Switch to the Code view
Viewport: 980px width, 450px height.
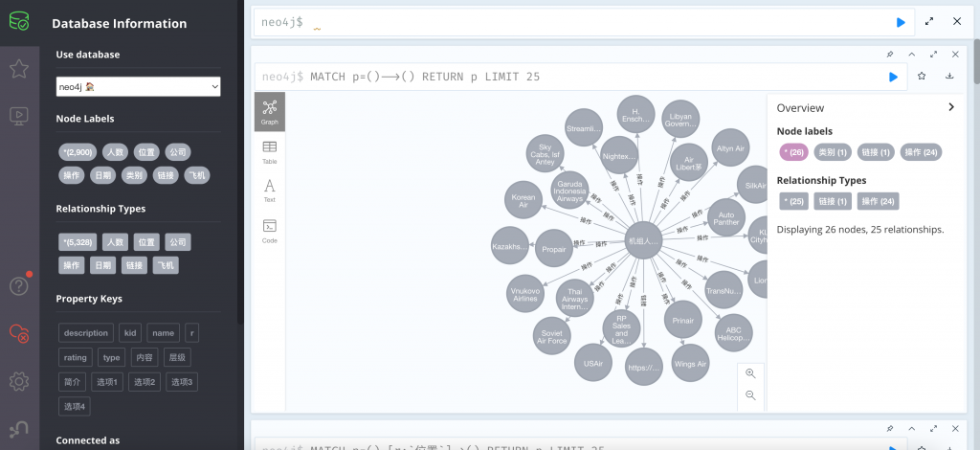(x=269, y=231)
